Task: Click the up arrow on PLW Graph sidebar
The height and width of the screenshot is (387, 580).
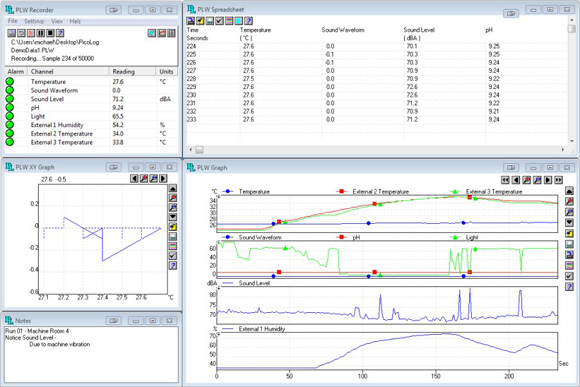Action: [569, 191]
